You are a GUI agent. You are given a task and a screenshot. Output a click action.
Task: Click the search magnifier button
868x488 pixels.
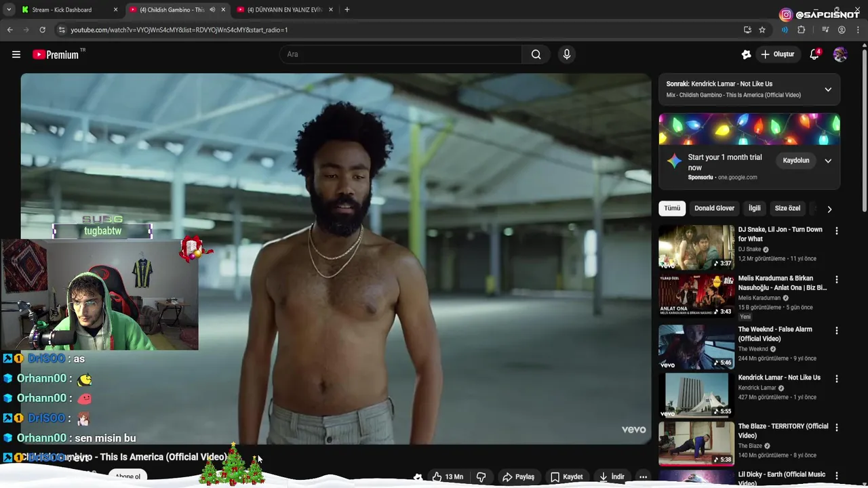coord(536,54)
